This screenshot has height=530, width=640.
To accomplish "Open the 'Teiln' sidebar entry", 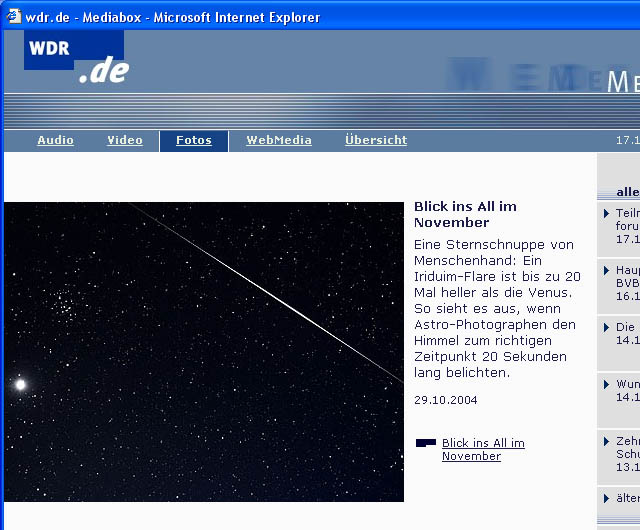I will click(628, 226).
